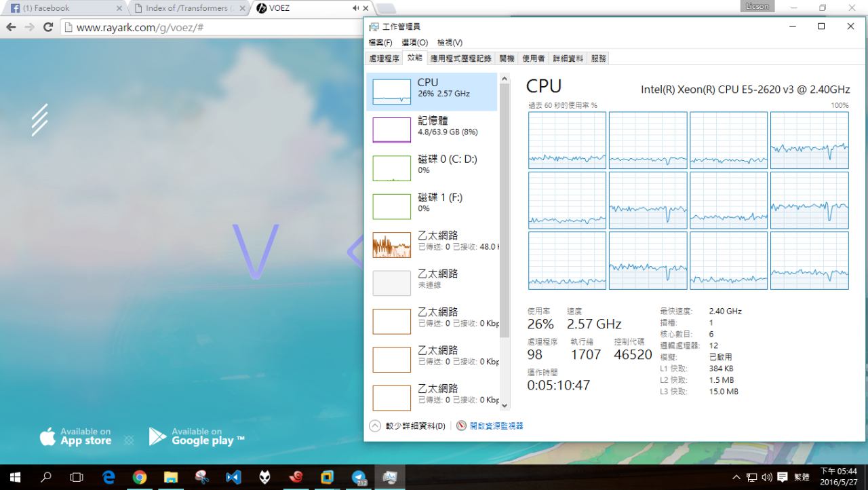
Task: Select 磁碟 0 (C: D:) performance item
Action: point(432,168)
